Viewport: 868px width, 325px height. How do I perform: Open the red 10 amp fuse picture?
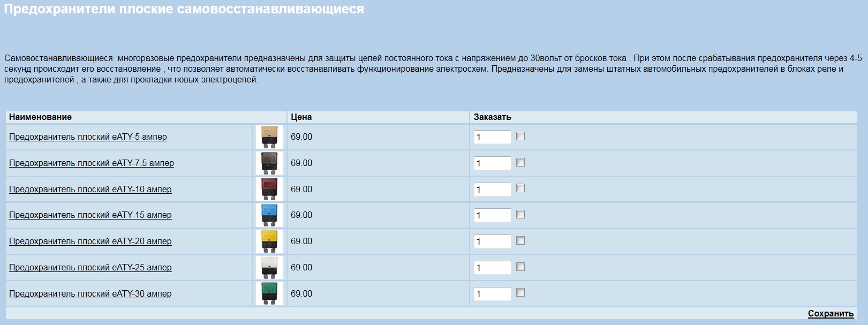[x=269, y=190]
